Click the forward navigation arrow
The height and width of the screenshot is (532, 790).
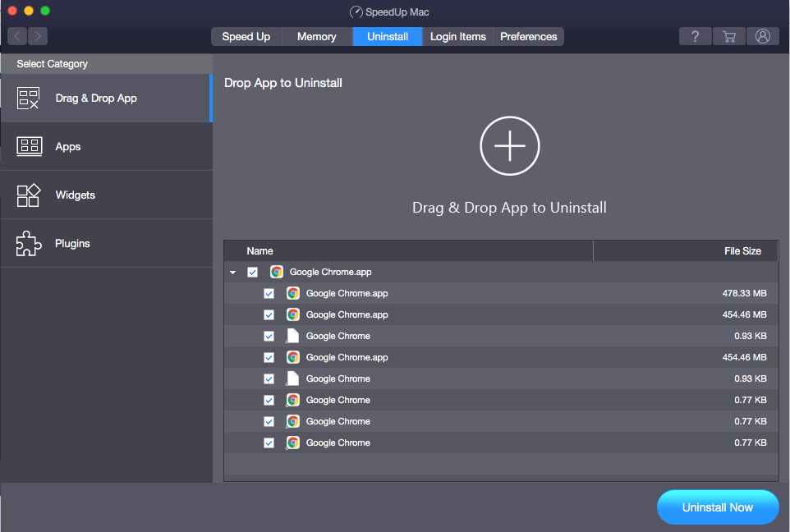coord(38,36)
